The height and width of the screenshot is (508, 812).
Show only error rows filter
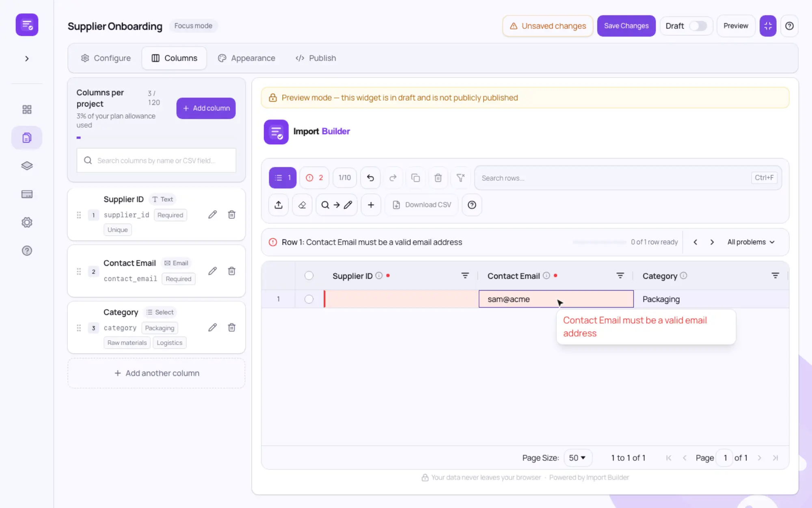[x=314, y=178]
